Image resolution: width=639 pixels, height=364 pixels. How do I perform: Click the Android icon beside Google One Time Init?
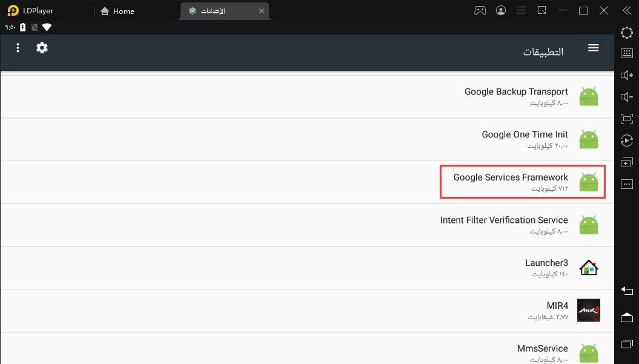(589, 139)
